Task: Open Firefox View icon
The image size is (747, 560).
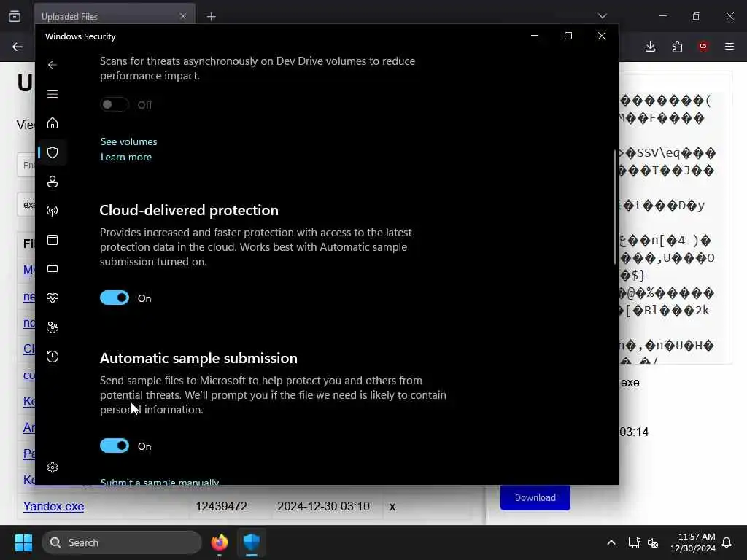Action: tap(15, 16)
